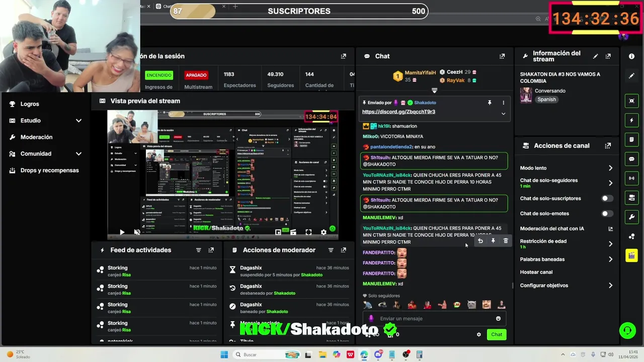Pop out the Acciones de canal panel

point(608,146)
